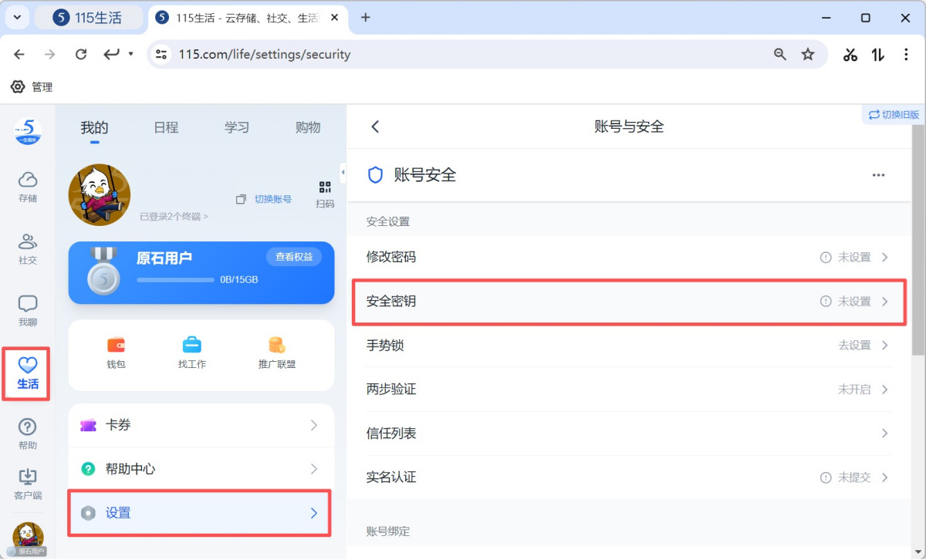Collapse the left panel with divider arrow

coord(342,172)
